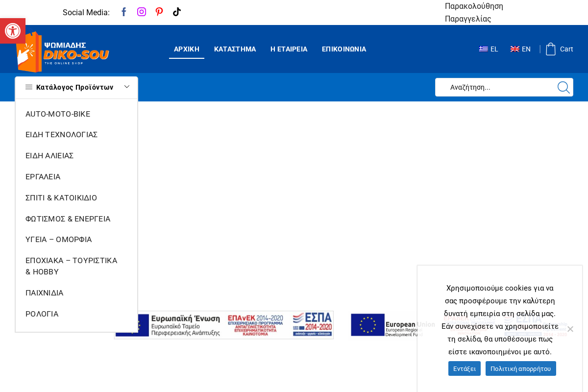Click the search magnifier icon

tap(563, 87)
